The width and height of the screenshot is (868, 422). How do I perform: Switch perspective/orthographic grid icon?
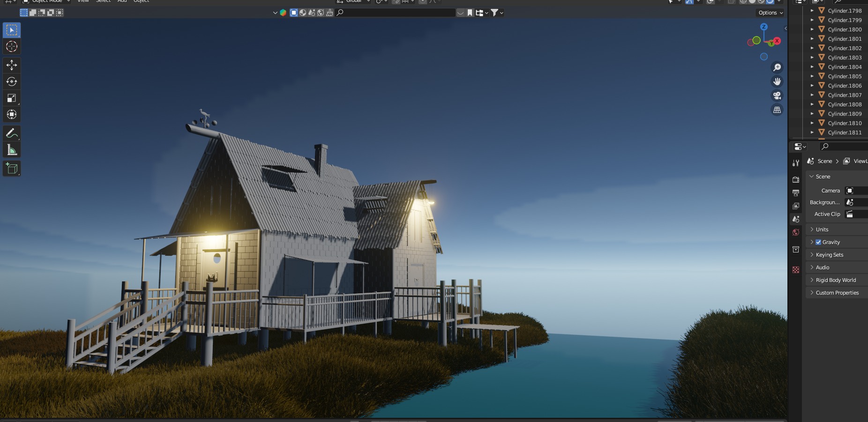(777, 110)
